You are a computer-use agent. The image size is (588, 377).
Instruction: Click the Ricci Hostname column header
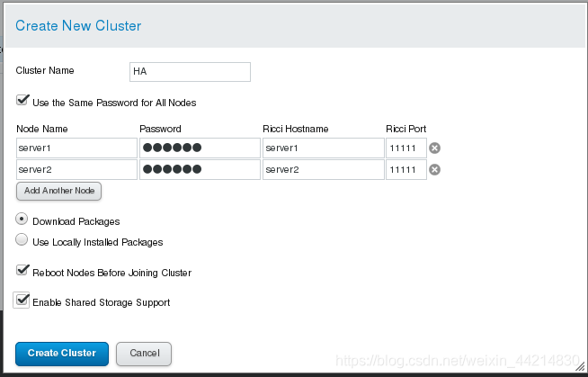coord(296,129)
